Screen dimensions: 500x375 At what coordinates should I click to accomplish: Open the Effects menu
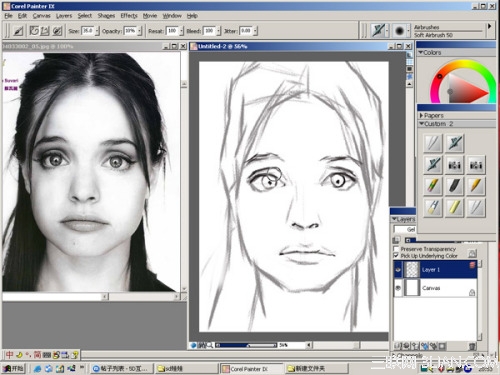click(129, 16)
